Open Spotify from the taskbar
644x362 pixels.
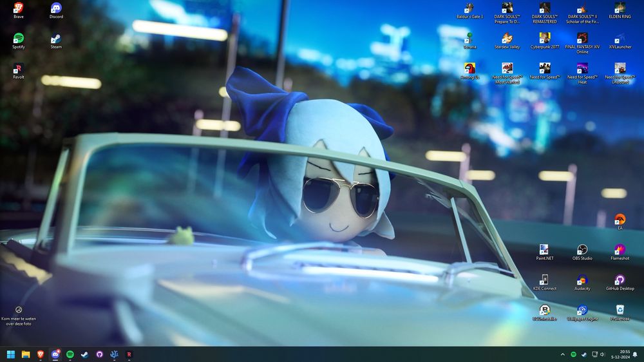pos(70,354)
